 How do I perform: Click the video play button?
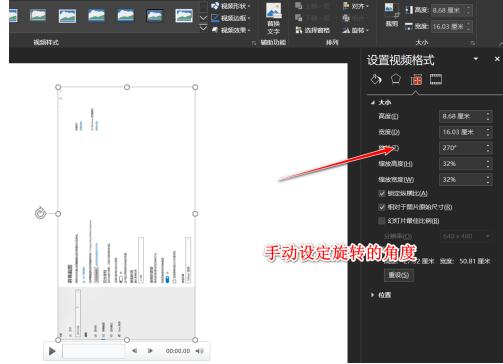[52, 351]
